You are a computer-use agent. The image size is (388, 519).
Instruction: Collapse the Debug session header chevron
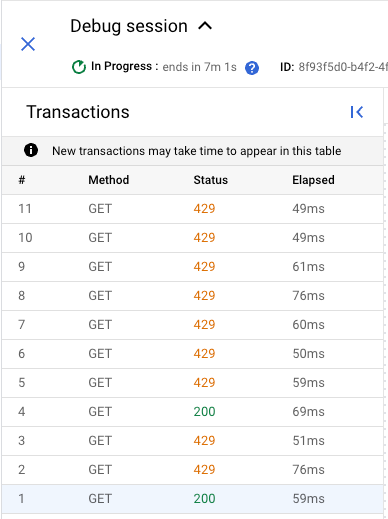[x=205, y=26]
